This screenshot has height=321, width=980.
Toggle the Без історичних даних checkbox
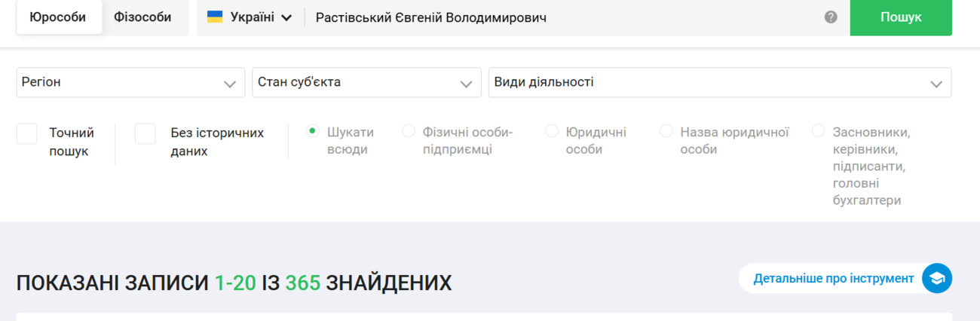point(145,134)
